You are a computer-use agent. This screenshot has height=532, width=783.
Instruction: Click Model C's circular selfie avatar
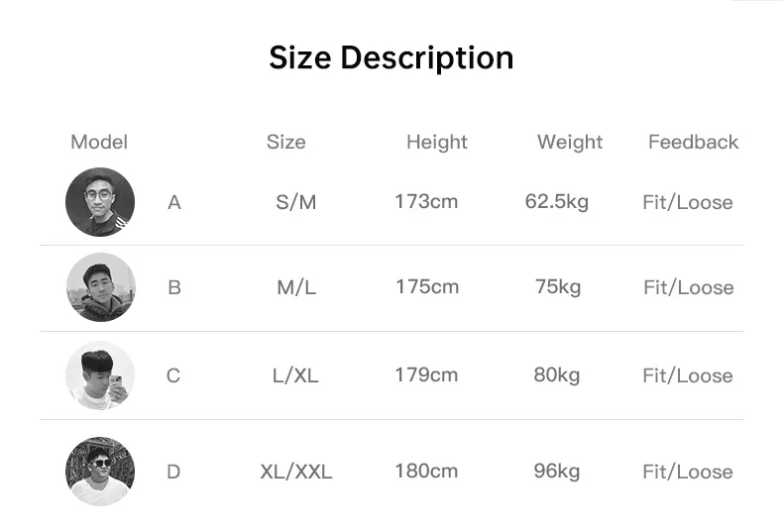(x=100, y=375)
